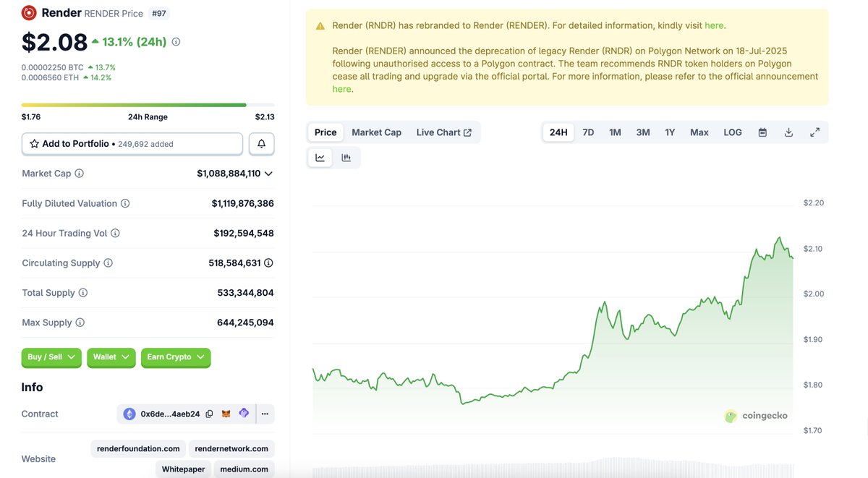This screenshot has width=868, height=478.
Task: Open the rebranding announcement 'here' link
Action: click(x=714, y=25)
